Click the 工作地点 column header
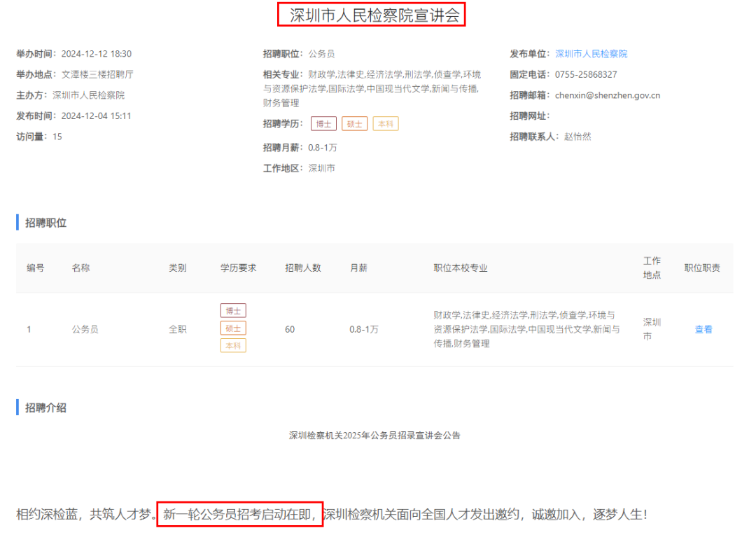The width and height of the screenshot is (756, 542). (652, 268)
